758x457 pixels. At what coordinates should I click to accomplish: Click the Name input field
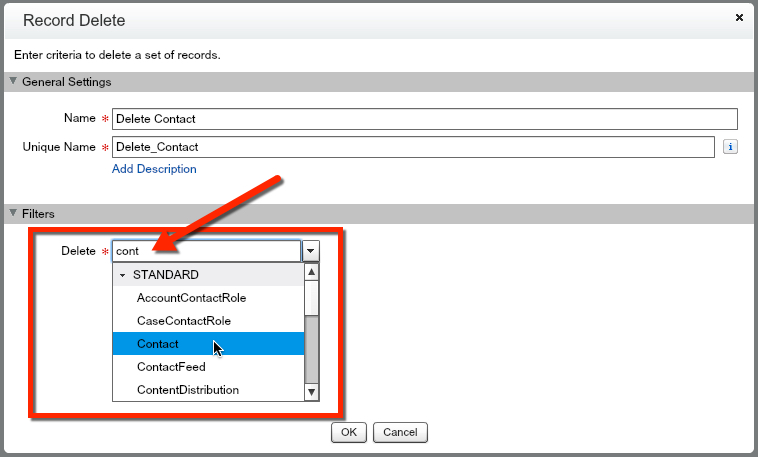tap(424, 119)
